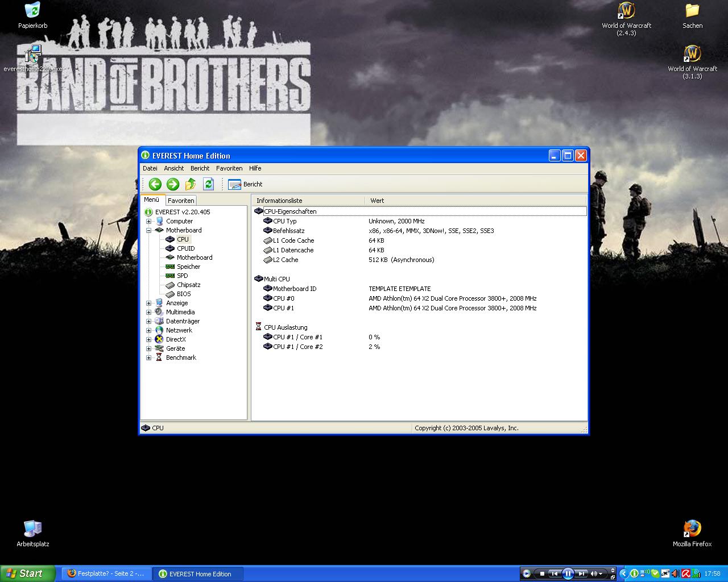Select the Befehlssatz row
Image resolution: width=728 pixels, height=582 pixels.
[420, 231]
